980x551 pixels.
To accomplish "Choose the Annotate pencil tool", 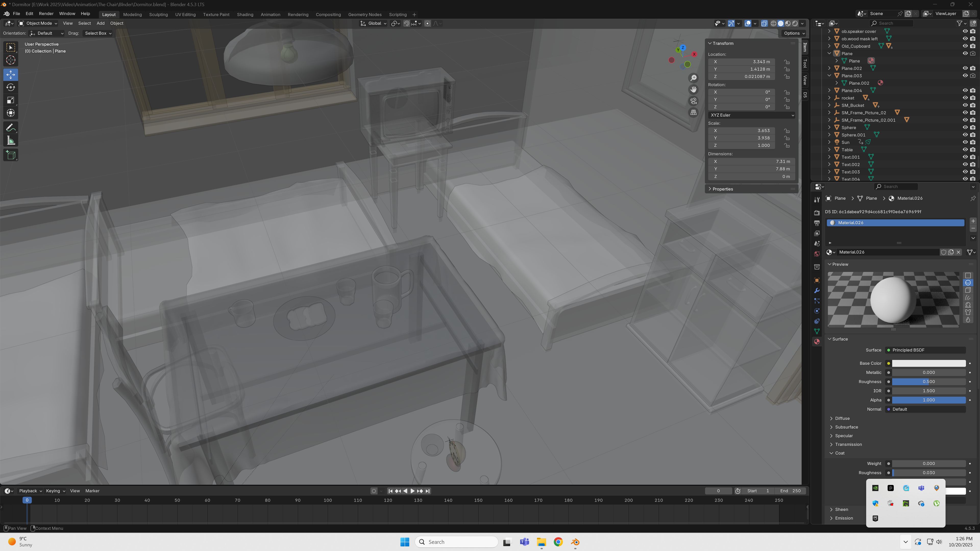I will 11,128.
